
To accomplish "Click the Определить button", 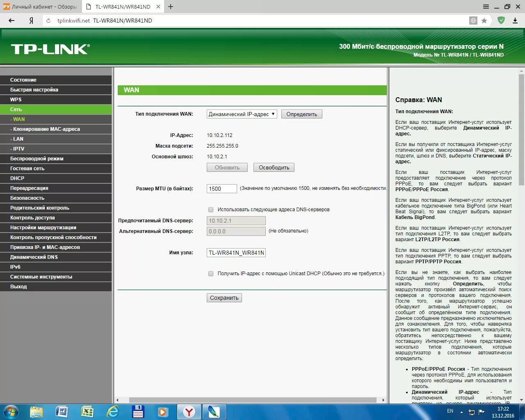I will [302, 114].
